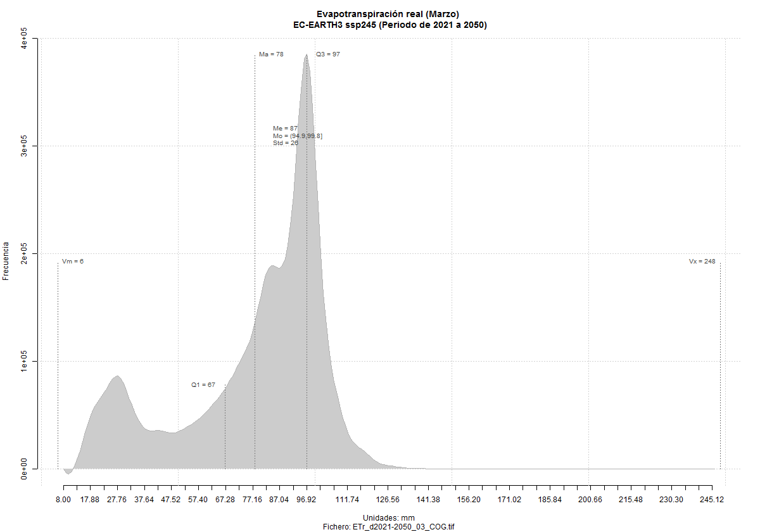Click y-axis tick label '3e+05'
Viewport: 760px width, 532px height.
(x=25, y=146)
